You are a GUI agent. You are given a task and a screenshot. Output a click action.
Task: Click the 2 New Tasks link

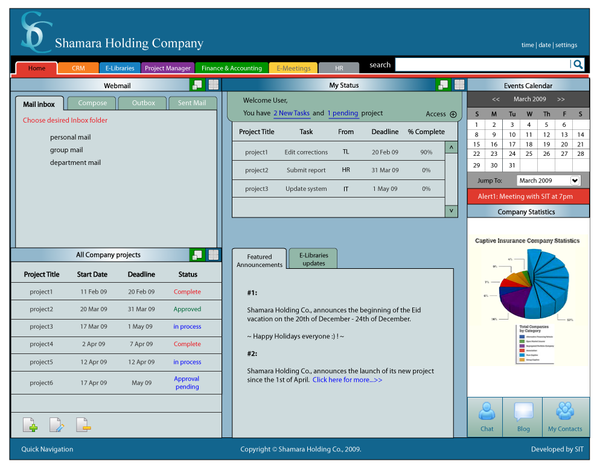tap(291, 114)
